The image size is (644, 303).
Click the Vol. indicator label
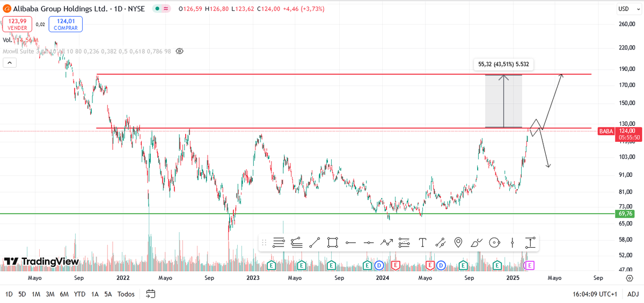8,40
